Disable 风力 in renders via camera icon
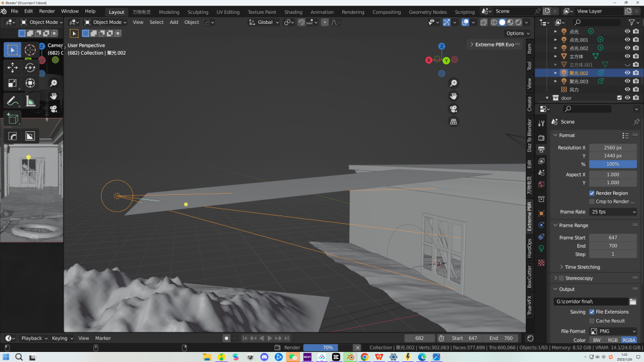 coord(636,89)
